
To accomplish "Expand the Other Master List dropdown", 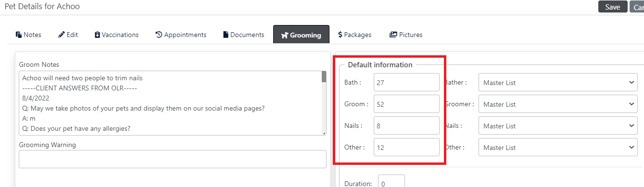I will 558,148.
